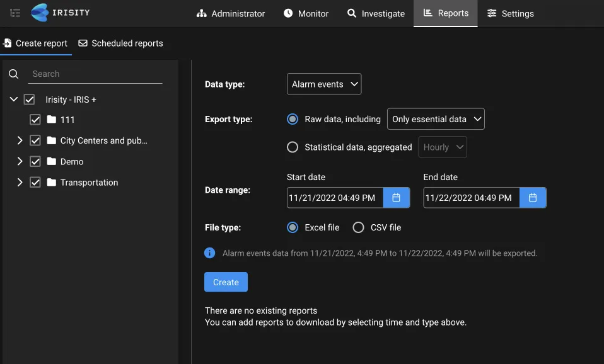Go to Settings from the top navigation
604x364 pixels.
510,13
